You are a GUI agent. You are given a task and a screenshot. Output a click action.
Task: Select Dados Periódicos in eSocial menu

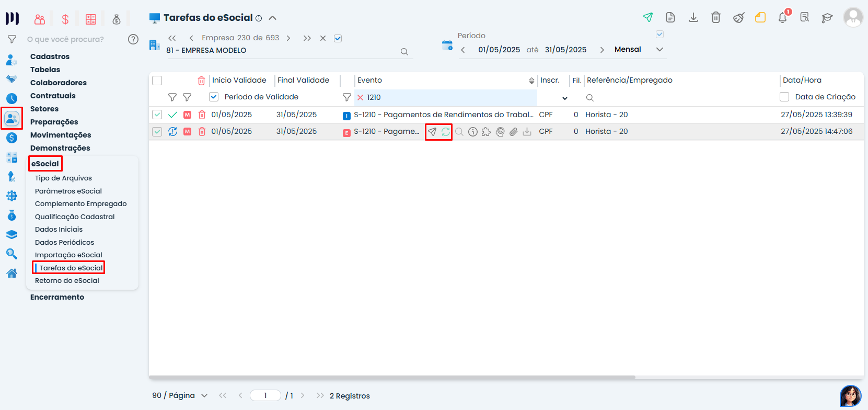click(65, 242)
